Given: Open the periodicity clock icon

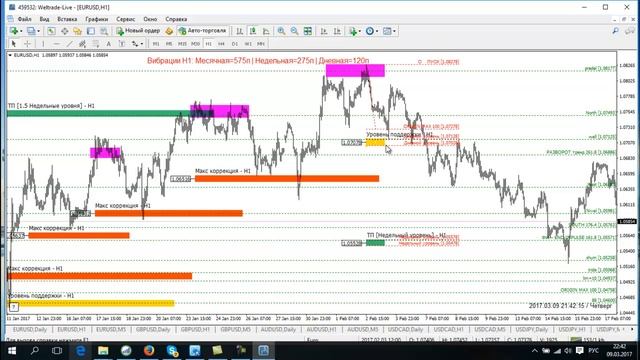Looking at the screenshot, I should coord(370,31).
